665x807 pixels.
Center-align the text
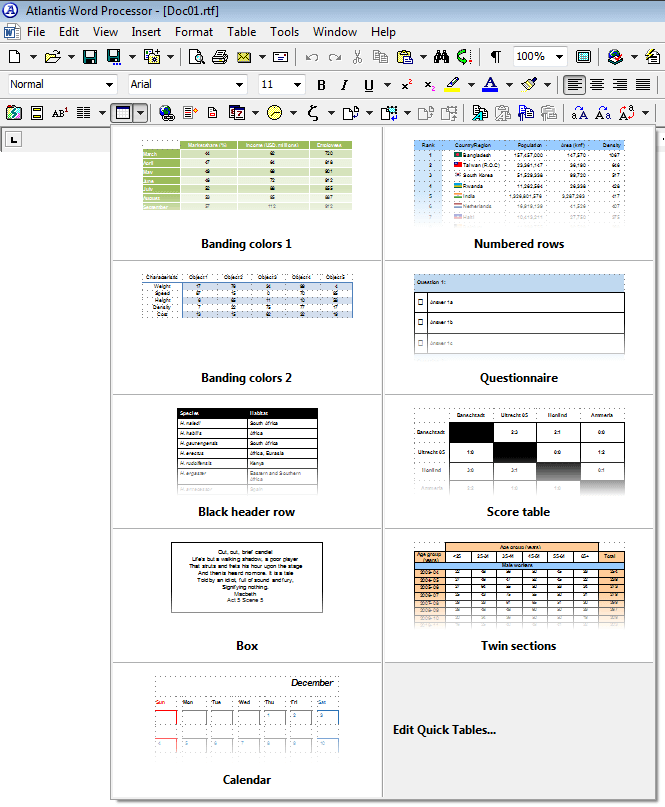coord(597,84)
